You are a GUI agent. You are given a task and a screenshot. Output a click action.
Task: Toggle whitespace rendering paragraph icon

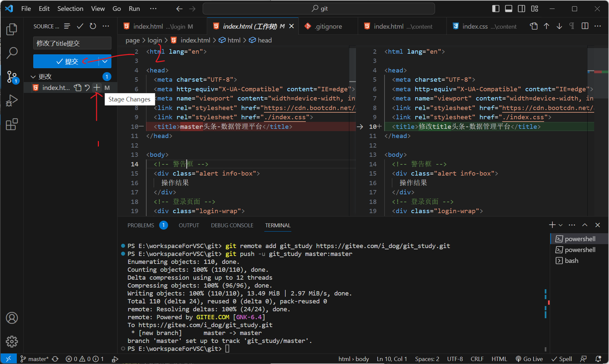pyautogui.click(x=572, y=26)
